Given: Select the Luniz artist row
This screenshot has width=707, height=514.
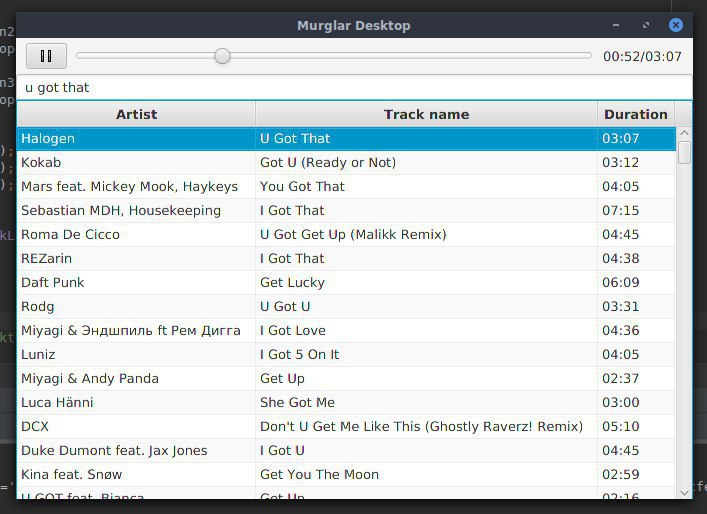Looking at the screenshot, I should (x=136, y=354).
